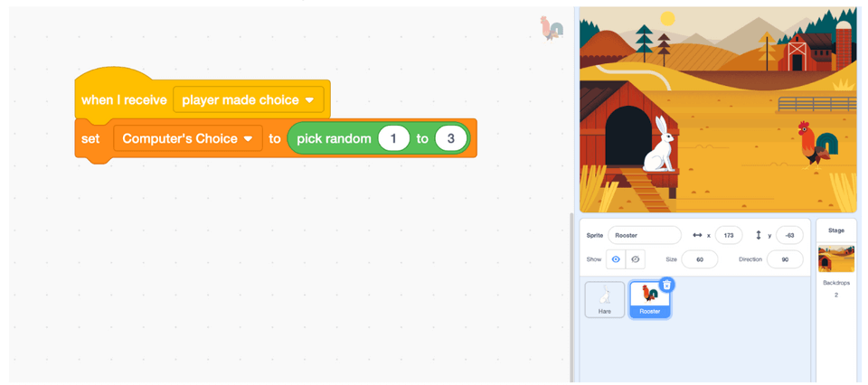This screenshot has width=868, height=385.
Task: Edit the Size field showing 60
Action: [x=699, y=258]
